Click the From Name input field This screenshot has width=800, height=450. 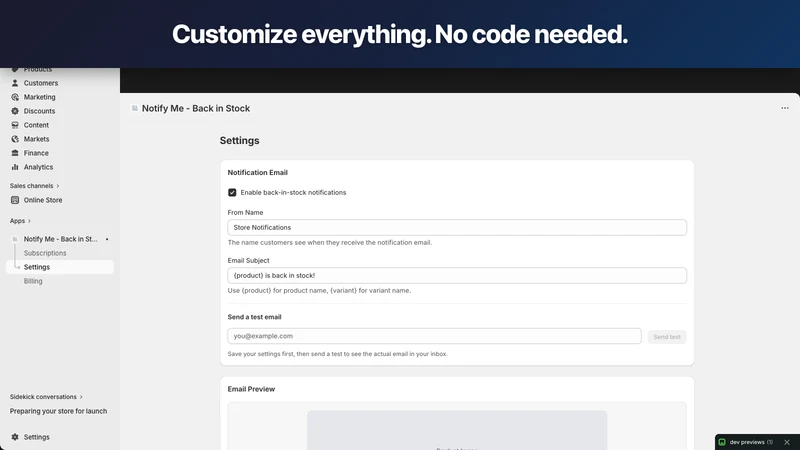click(457, 228)
